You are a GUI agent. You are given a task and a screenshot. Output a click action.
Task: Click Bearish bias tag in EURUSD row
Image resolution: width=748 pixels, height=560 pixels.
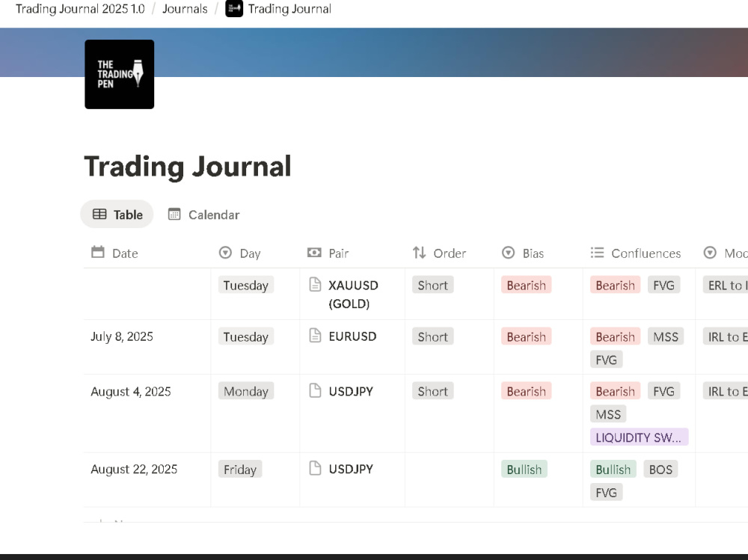coord(526,336)
